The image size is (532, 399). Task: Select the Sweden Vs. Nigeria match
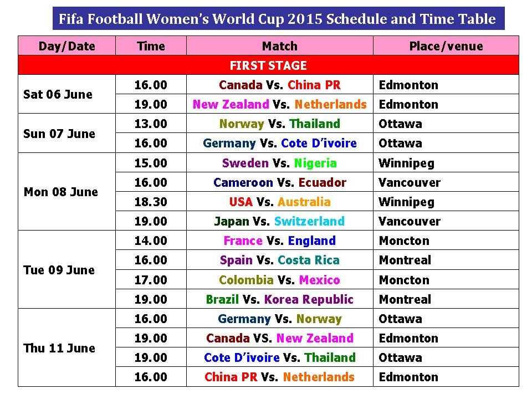[279, 163]
